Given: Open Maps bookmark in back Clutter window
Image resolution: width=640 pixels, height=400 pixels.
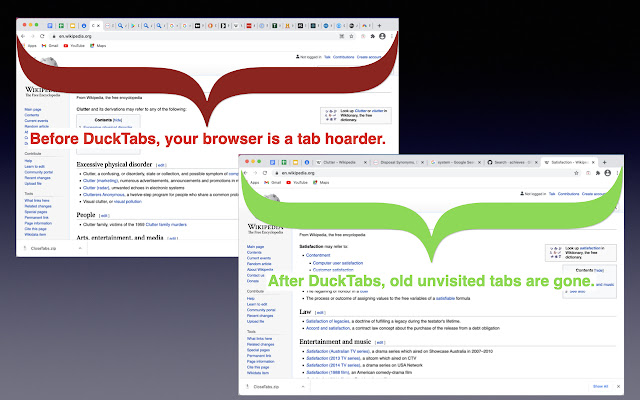Looking at the screenshot, I should pyautogui.click(x=98, y=46).
